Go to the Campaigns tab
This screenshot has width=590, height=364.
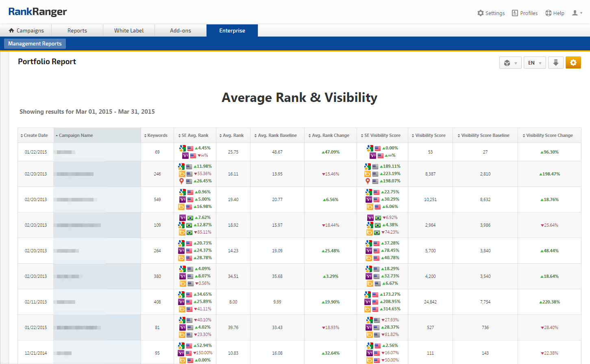point(26,30)
